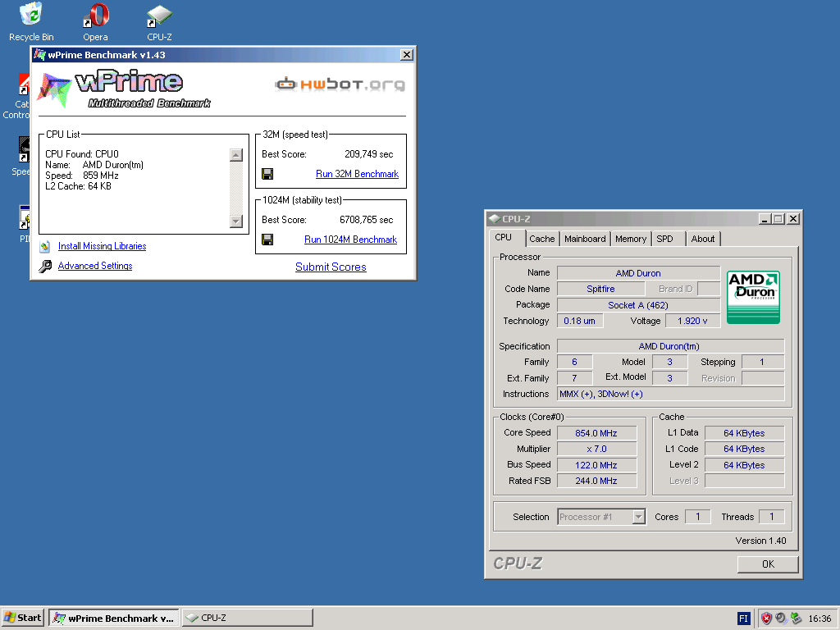Click the 32M best score 209,749 sec
840x630 pixels.
tap(368, 154)
